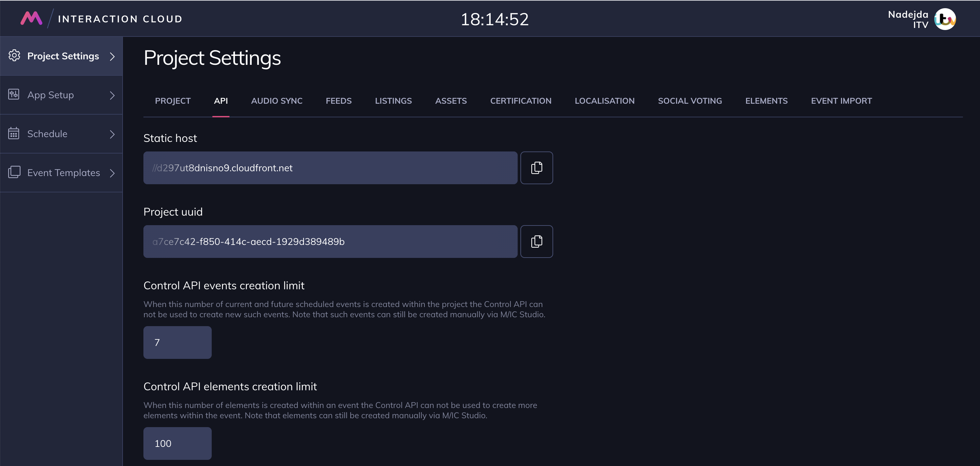Select the LOCALISATION tab
Image resolution: width=980 pixels, height=466 pixels.
click(x=604, y=101)
